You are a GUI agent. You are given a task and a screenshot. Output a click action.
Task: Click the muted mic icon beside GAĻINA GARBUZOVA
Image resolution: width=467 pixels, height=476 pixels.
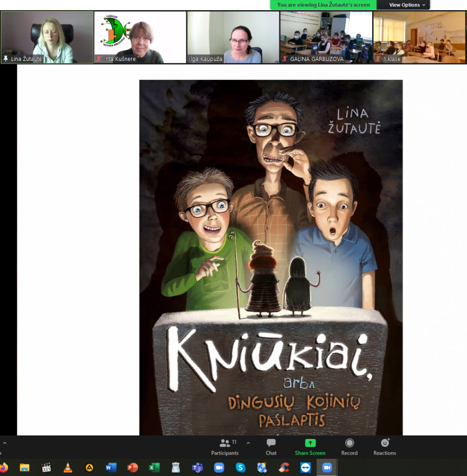point(285,59)
